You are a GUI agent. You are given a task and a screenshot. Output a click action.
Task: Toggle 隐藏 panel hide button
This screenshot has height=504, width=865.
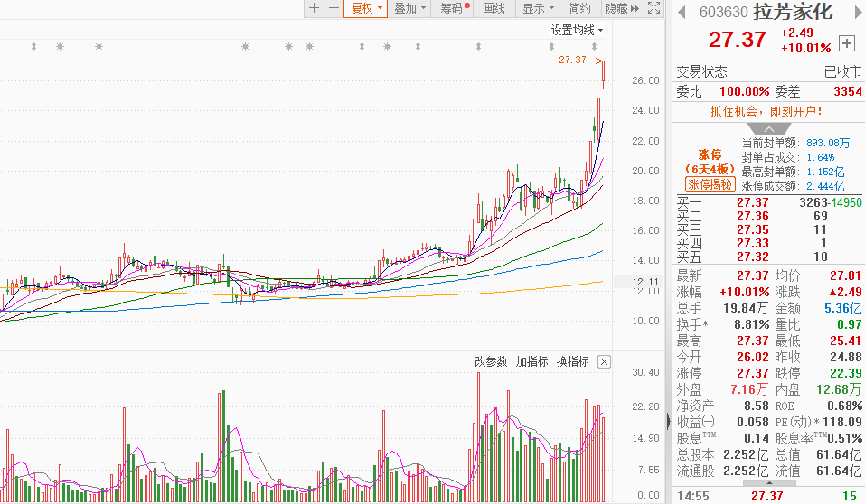[x=622, y=8]
